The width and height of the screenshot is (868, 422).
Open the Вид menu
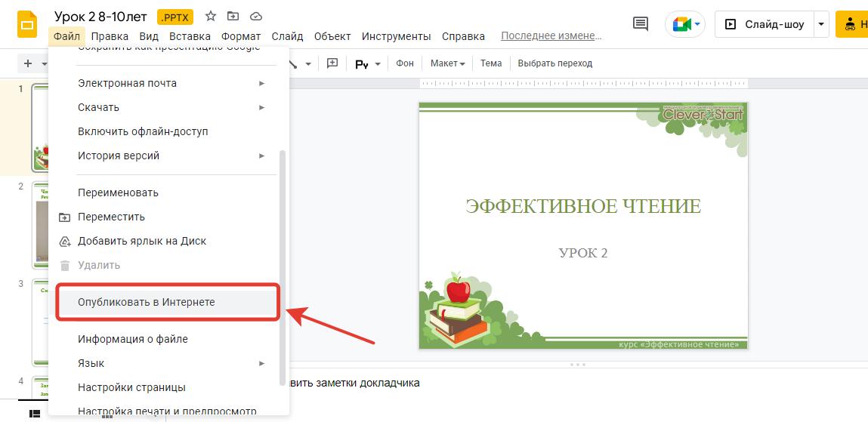tap(149, 36)
